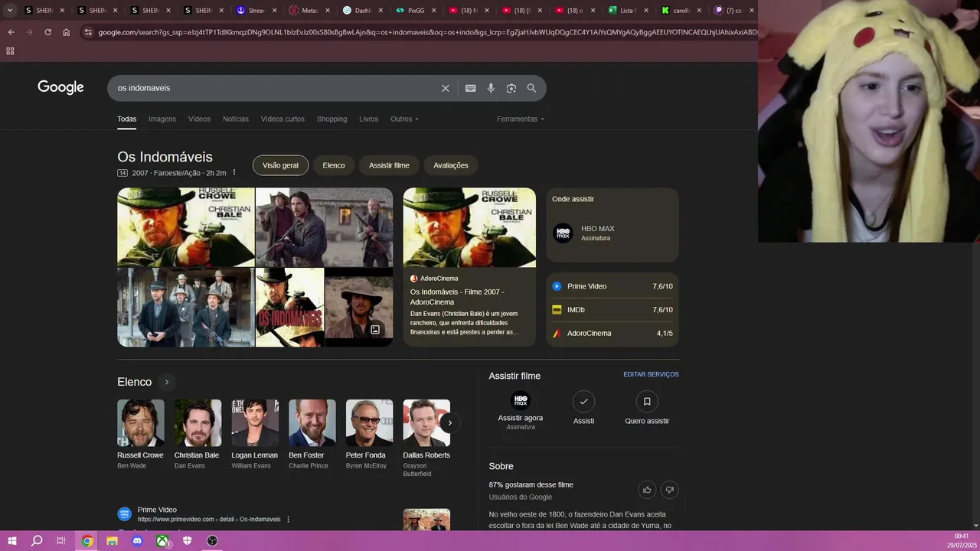The image size is (980, 551).
Task: Open Discord from the taskbar
Action: click(x=137, y=541)
